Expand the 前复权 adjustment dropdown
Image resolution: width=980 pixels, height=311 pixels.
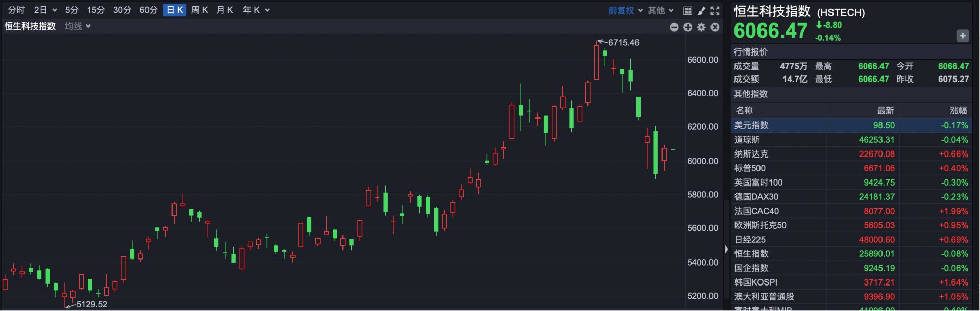[x=625, y=10]
